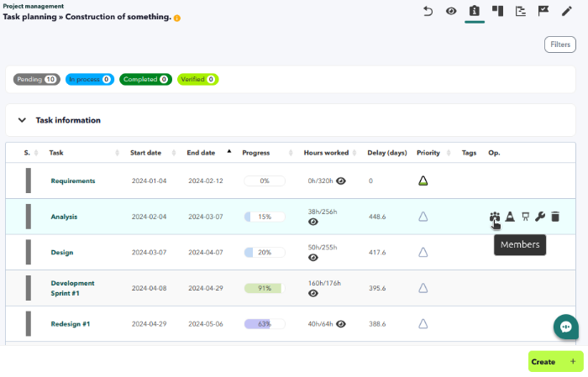View hours detail for Analysis eye icon
Image resolution: width=588 pixels, height=377 pixels.
pos(313,223)
